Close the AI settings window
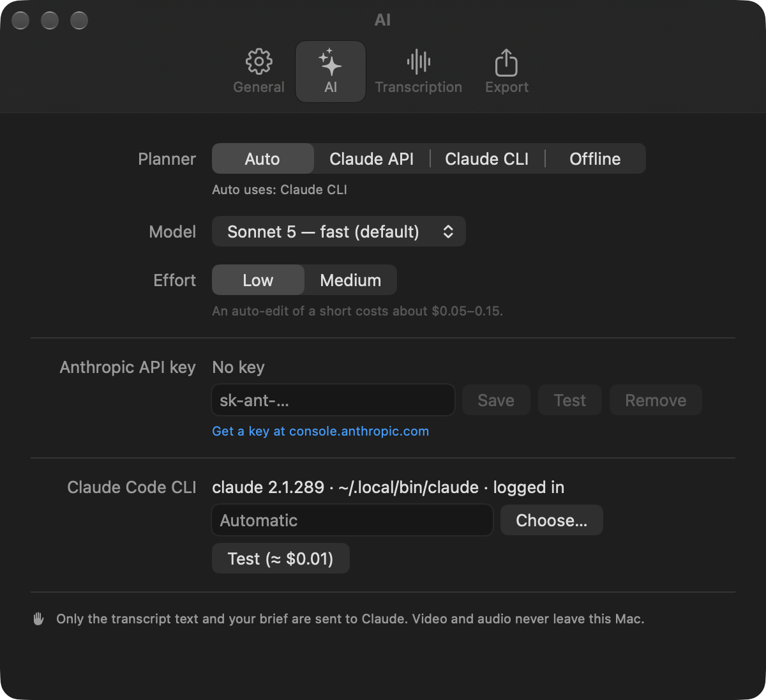This screenshot has height=700, width=766. pyautogui.click(x=20, y=20)
